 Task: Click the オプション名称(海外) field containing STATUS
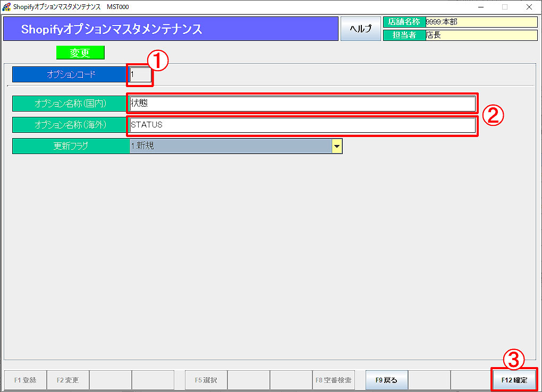coord(302,125)
